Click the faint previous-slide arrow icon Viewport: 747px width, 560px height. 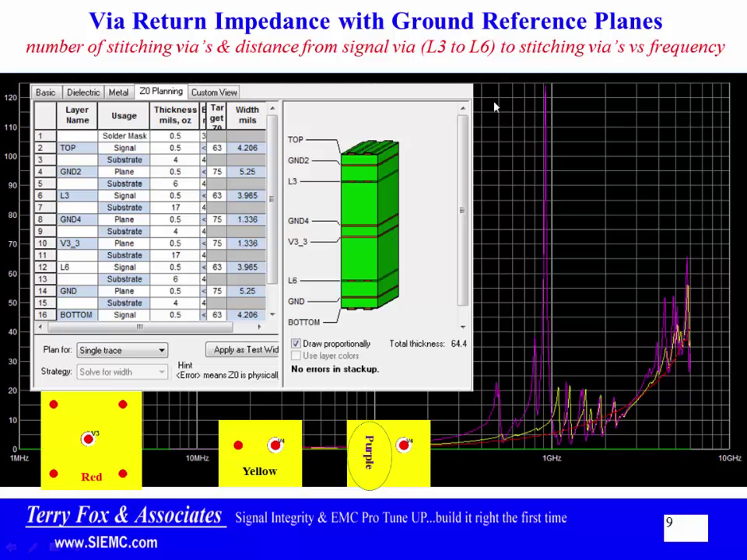point(11,547)
